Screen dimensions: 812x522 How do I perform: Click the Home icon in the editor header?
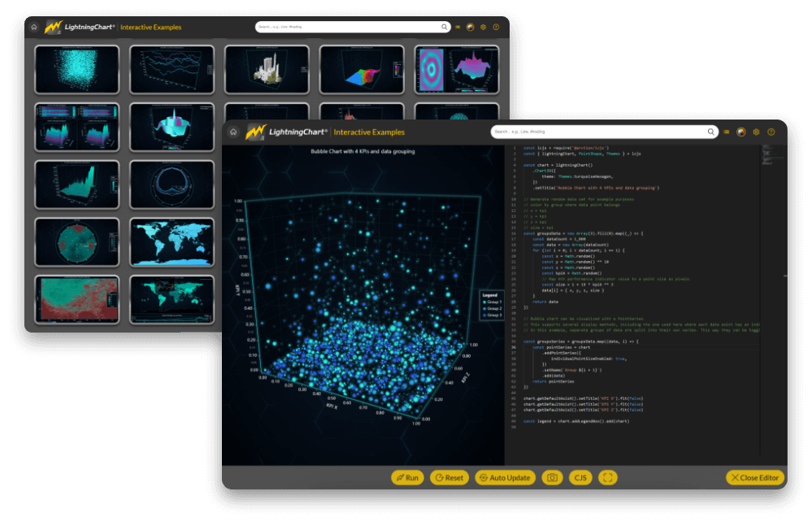coord(232,131)
